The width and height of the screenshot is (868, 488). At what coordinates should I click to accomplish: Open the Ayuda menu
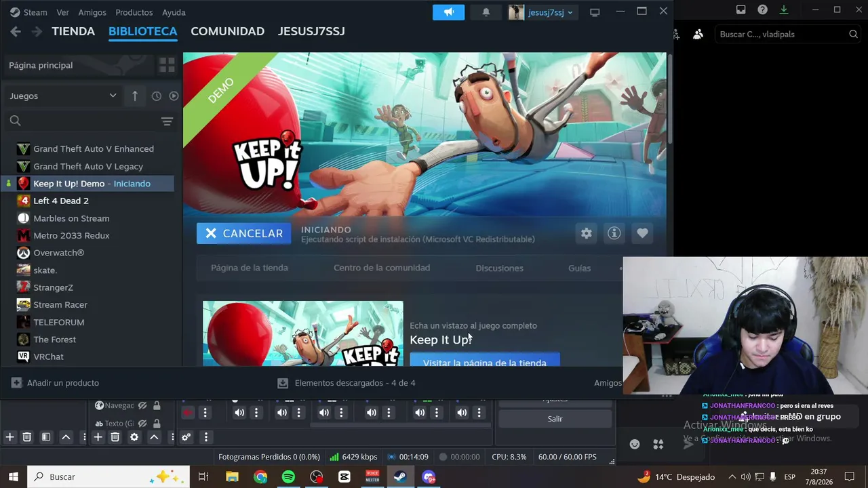pos(174,12)
